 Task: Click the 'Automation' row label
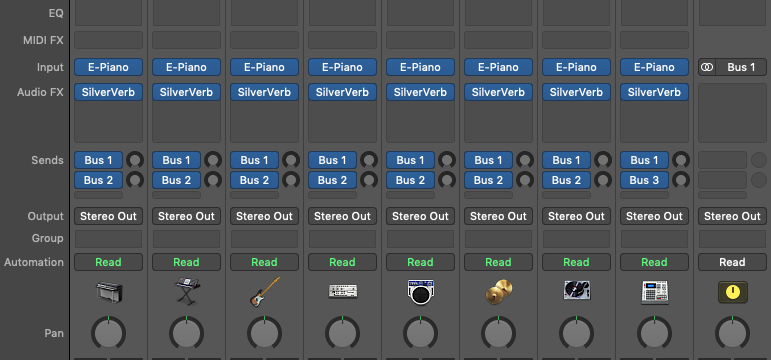pos(34,262)
